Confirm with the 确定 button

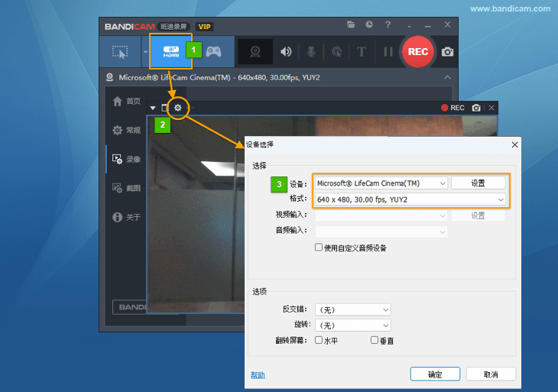tap(435, 374)
